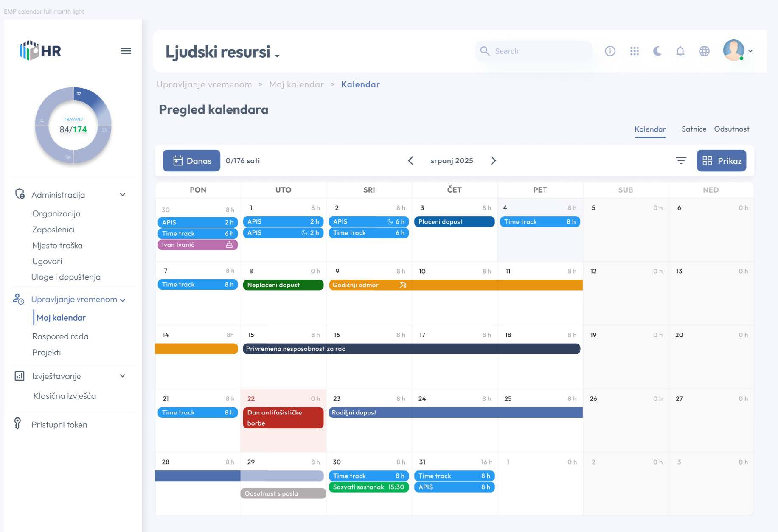Change language using the globe icon
The height and width of the screenshot is (532, 778).
coord(705,51)
